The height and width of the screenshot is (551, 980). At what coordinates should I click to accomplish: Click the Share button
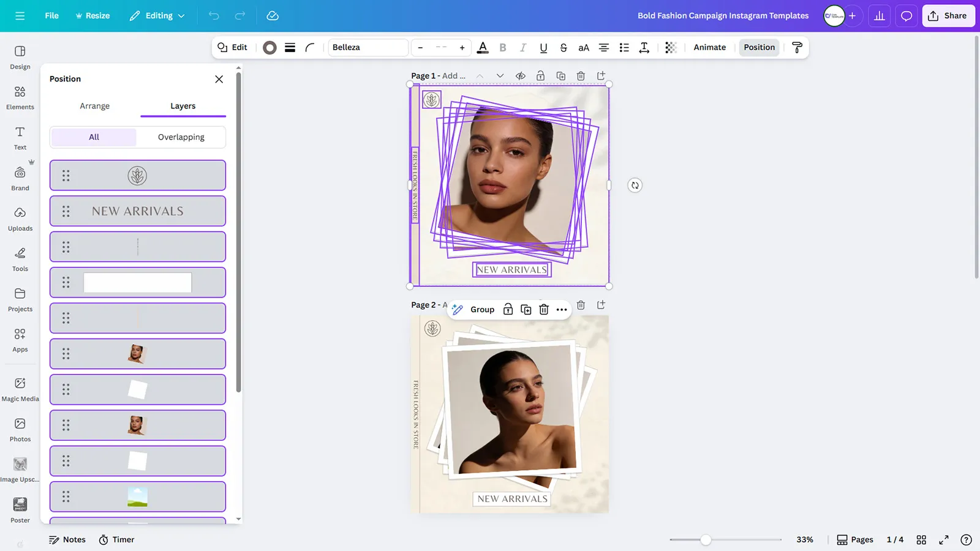pyautogui.click(x=948, y=16)
